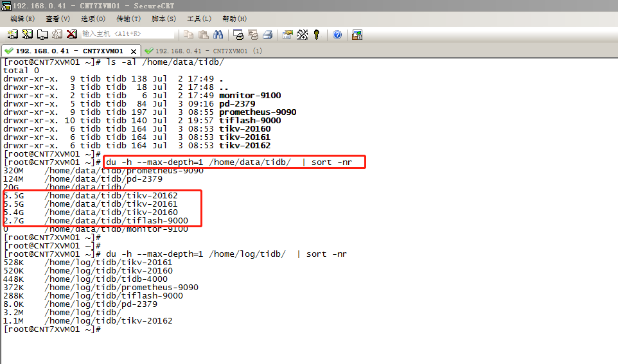This screenshot has width=618, height=364.
Task: Click the path /home/data/tidb/tiflash-9000
Action: tap(116, 221)
